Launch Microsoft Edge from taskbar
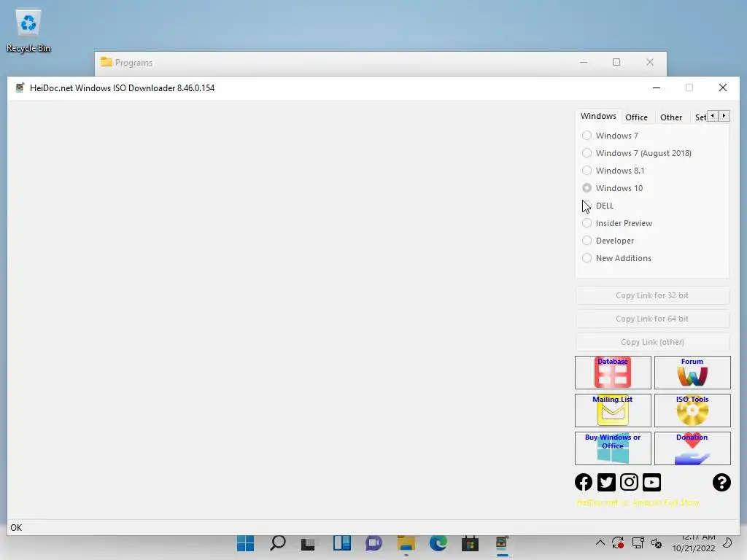 pyautogui.click(x=438, y=543)
